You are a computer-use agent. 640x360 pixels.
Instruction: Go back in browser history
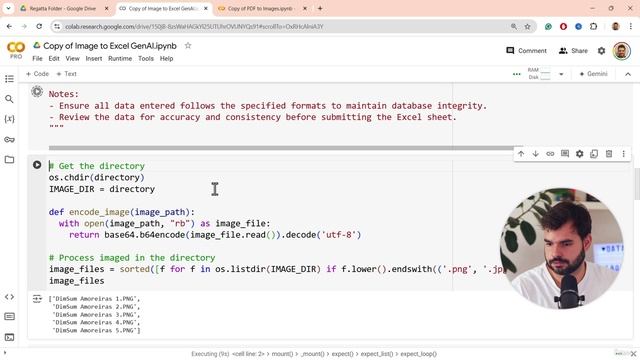pyautogui.click(x=9, y=27)
